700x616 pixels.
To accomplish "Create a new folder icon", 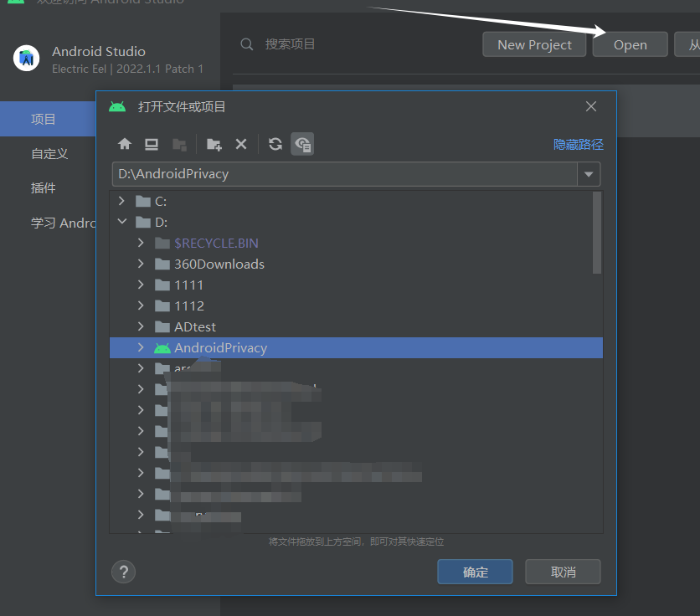I will click(x=214, y=144).
